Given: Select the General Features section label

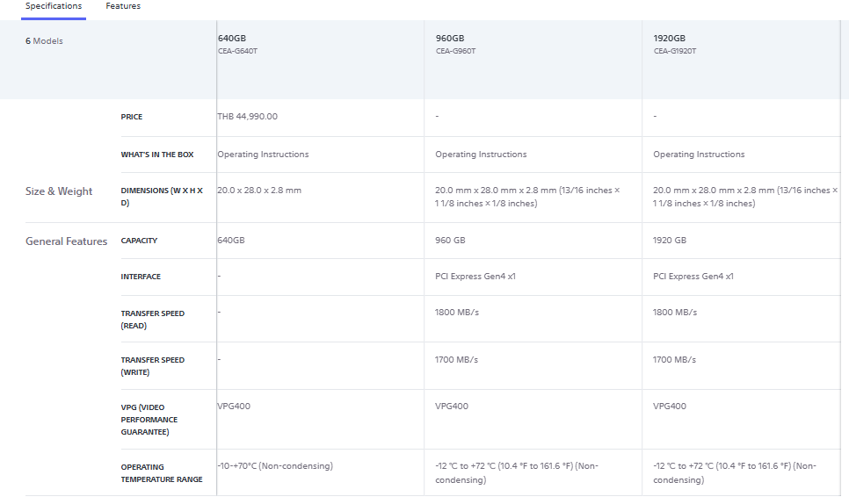Looking at the screenshot, I should point(67,241).
